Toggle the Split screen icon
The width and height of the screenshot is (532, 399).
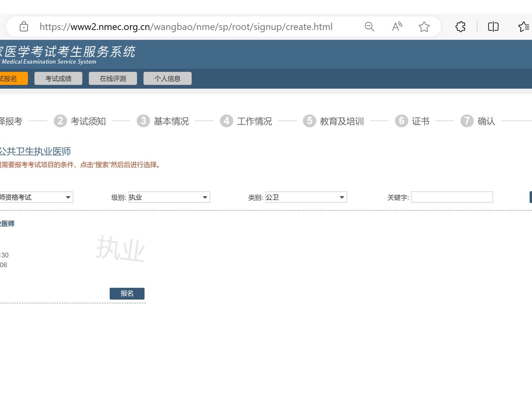click(493, 27)
